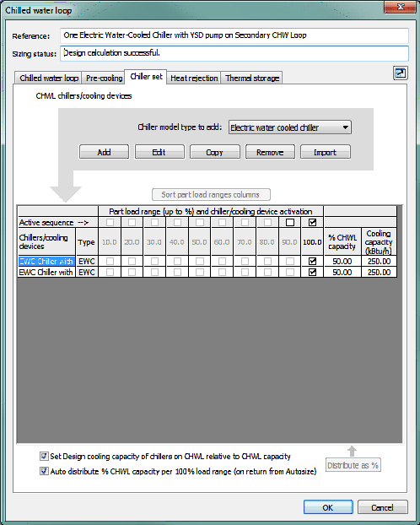Switch to the Chilled water loop tab
The height and width of the screenshot is (525, 420).
[x=49, y=78]
